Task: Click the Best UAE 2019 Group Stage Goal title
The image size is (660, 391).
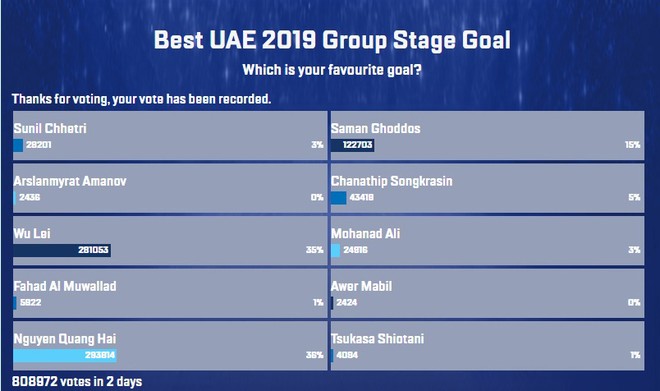Action: tap(332, 40)
